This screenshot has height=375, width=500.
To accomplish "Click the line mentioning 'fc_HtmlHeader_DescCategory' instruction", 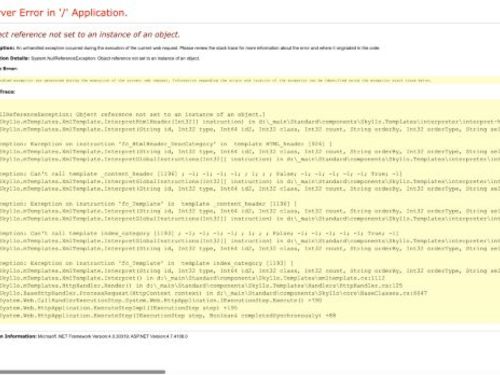I will (166, 144).
